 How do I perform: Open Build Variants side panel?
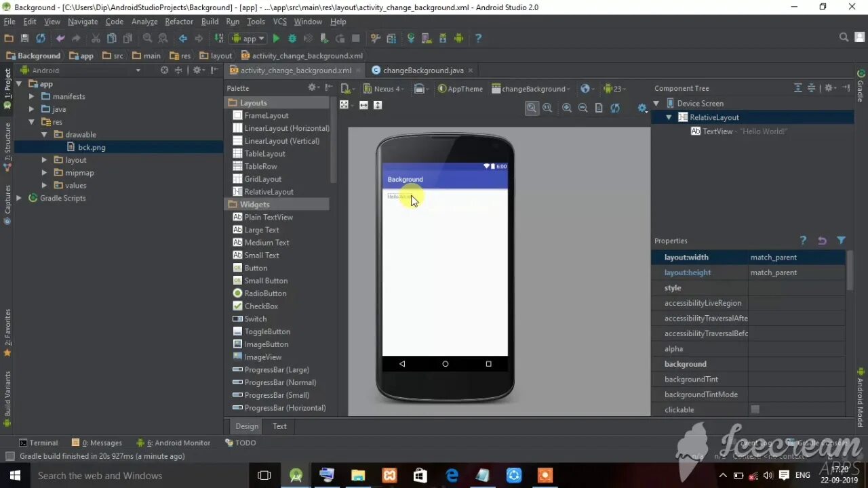click(7, 399)
